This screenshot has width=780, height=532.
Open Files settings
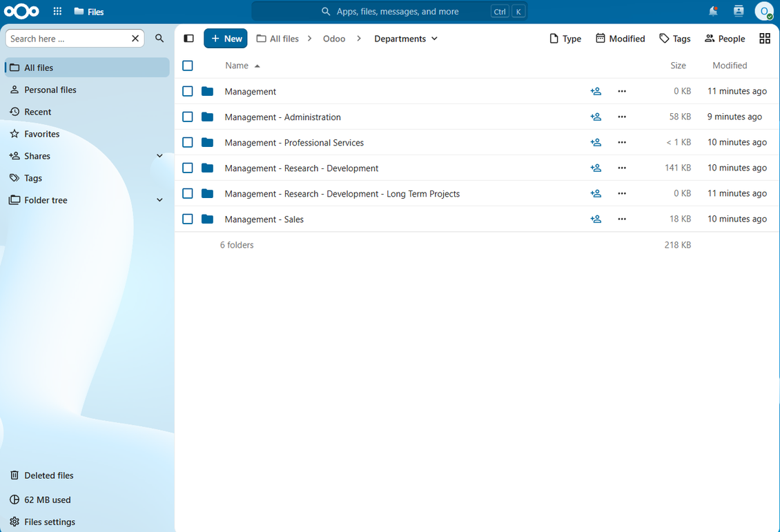click(87, 522)
